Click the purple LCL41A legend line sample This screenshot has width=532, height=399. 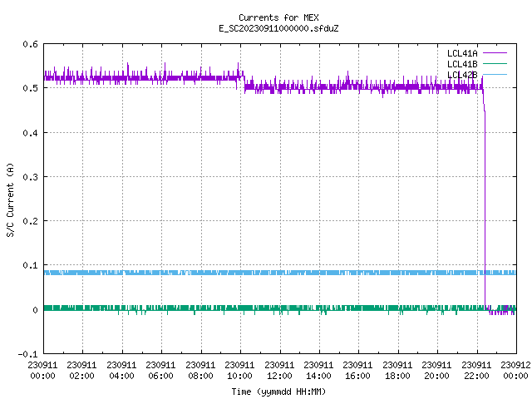click(495, 53)
